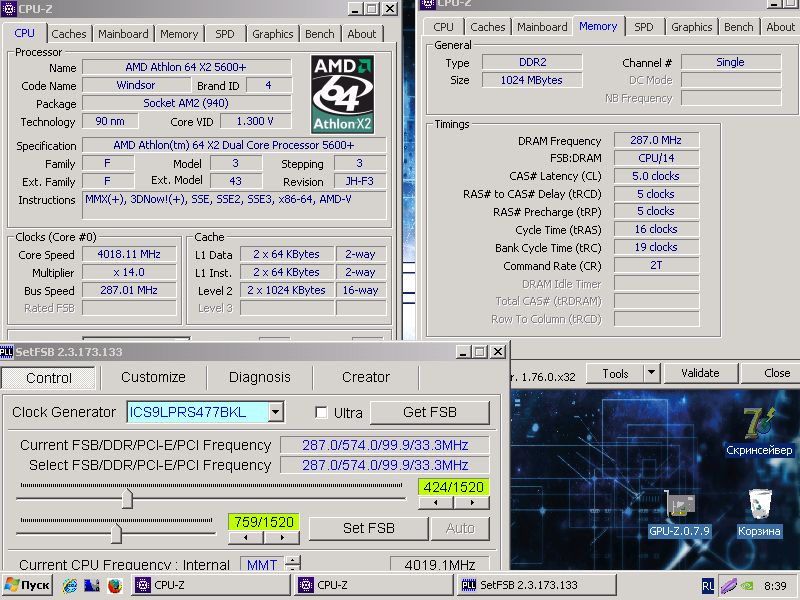
Task: Decrease lower slider via left arrow under 759/1520
Action: (x=246, y=537)
